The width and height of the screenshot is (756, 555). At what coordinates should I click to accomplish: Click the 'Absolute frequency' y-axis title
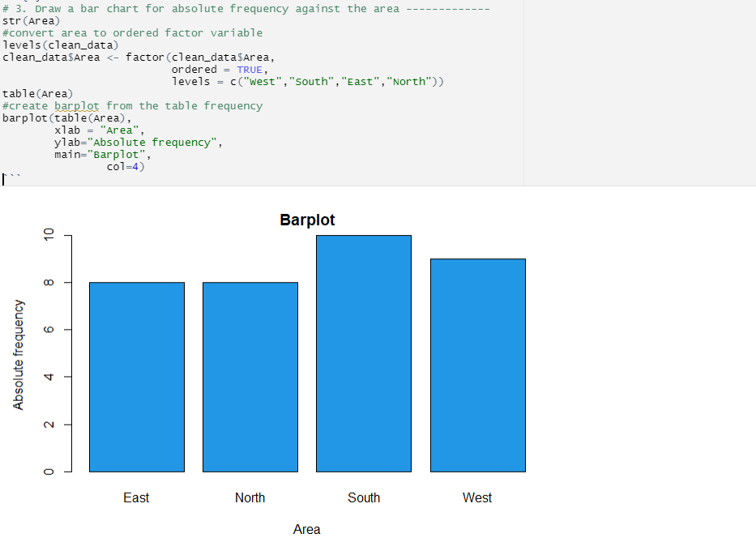pyautogui.click(x=18, y=355)
